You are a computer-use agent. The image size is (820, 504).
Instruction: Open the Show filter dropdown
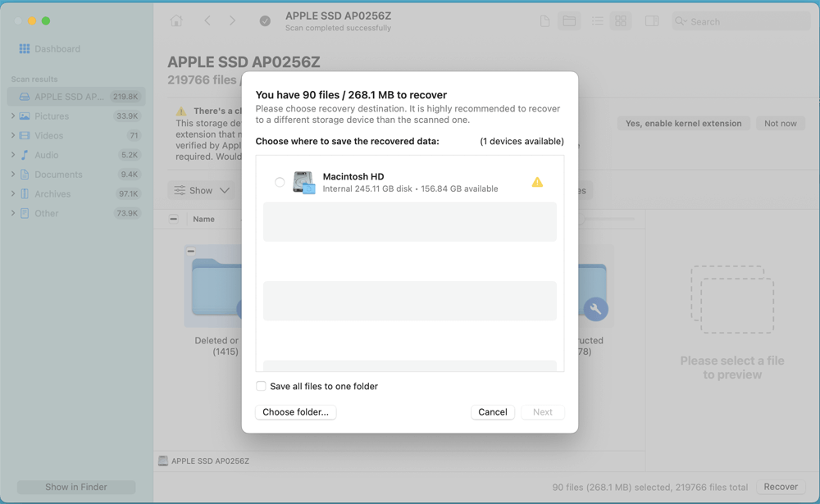click(201, 190)
